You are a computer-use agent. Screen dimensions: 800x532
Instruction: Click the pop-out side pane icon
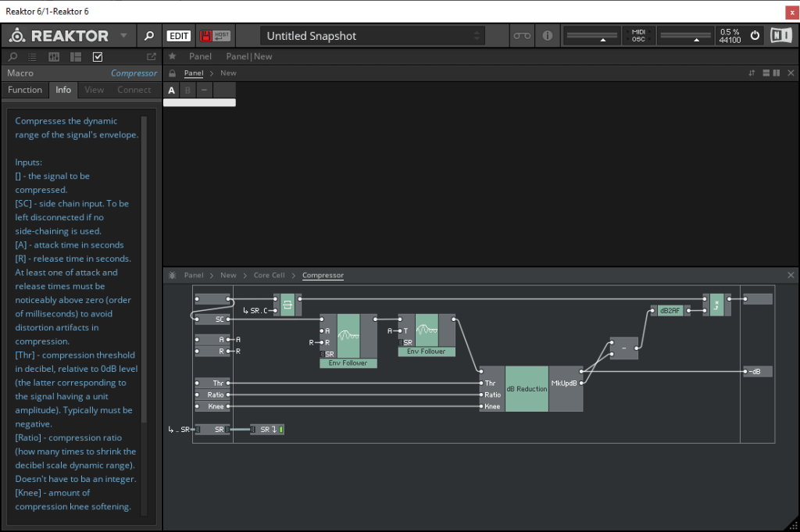(x=151, y=57)
